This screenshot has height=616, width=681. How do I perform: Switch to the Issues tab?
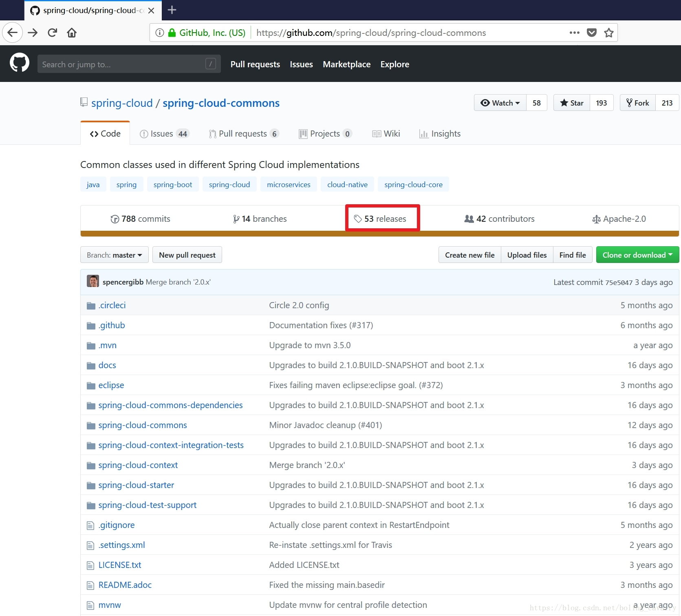[x=165, y=134]
